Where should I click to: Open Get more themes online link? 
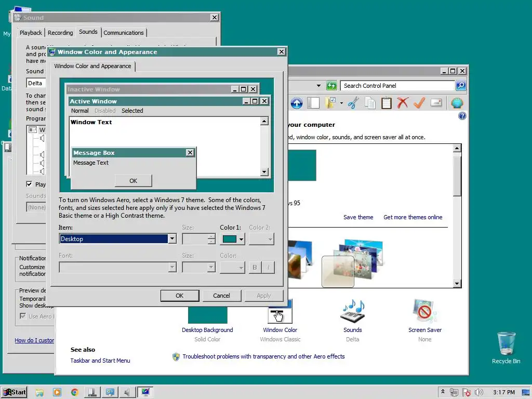coord(413,217)
